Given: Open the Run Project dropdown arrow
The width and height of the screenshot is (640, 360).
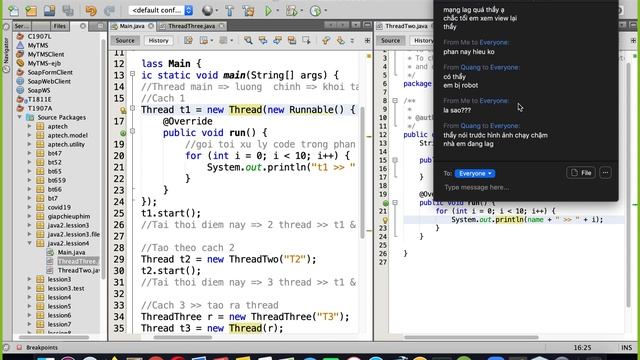Looking at the screenshot, I should pos(277,11).
